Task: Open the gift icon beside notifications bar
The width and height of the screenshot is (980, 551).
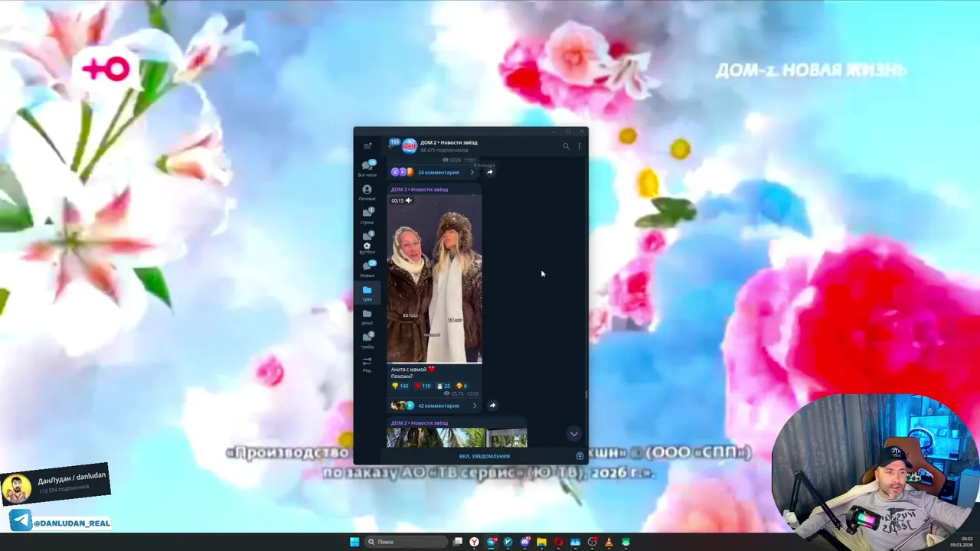Action: click(580, 456)
